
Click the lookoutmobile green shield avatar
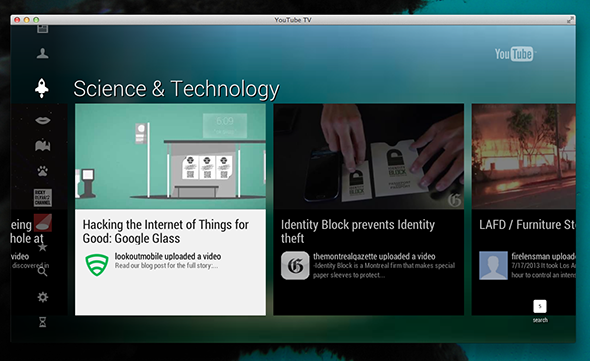point(97,265)
